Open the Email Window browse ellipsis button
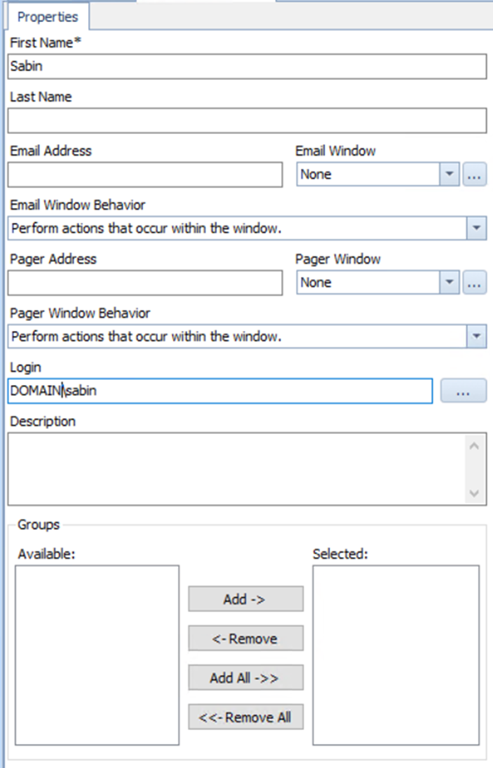 [x=474, y=174]
